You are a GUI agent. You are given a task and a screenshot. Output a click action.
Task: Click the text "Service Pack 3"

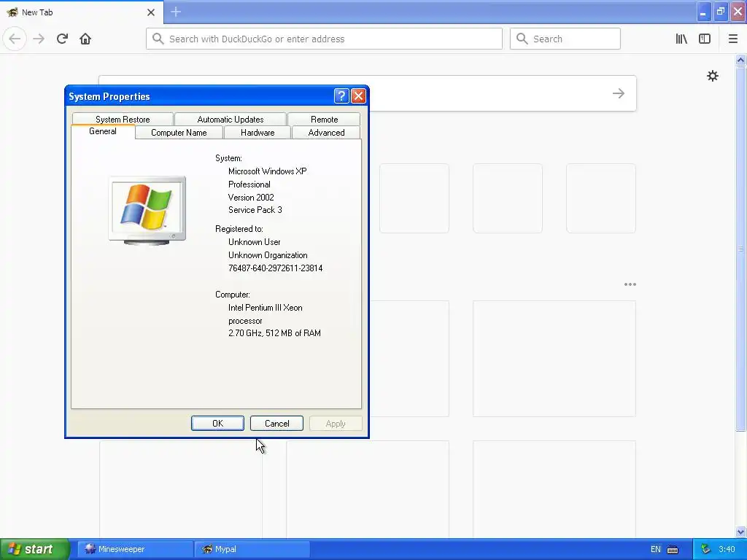[255, 210]
